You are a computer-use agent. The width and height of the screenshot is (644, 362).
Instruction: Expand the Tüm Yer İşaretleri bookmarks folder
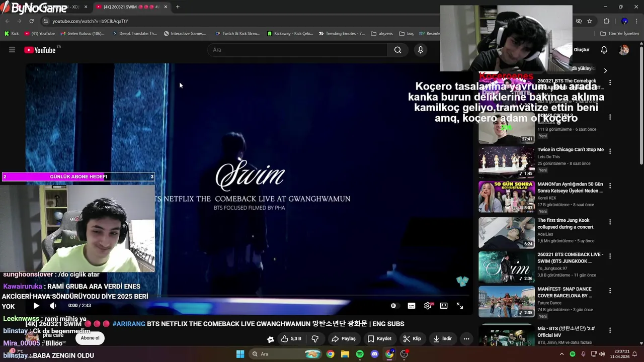click(619, 34)
